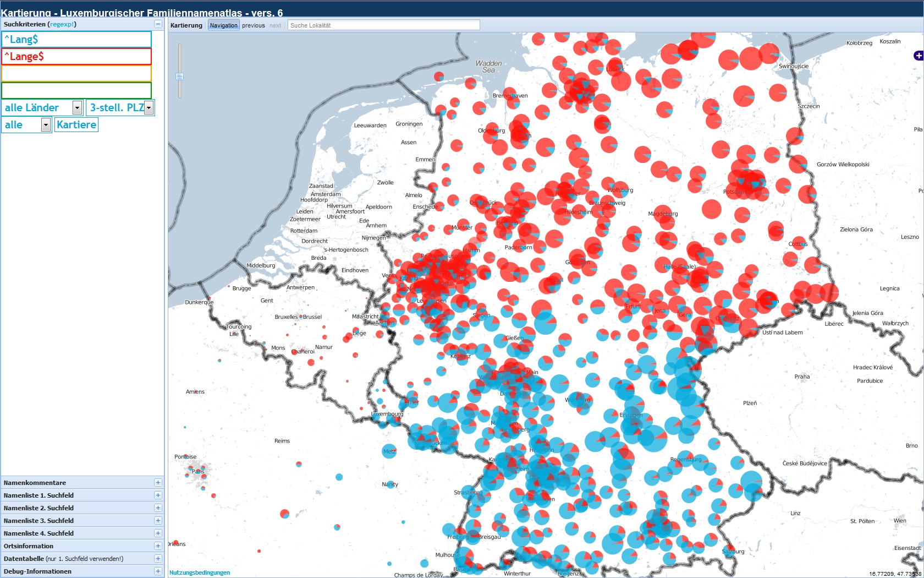The image size is (924, 578).
Task: Open the 'alle Länder' country dropdown
Action: tap(77, 108)
